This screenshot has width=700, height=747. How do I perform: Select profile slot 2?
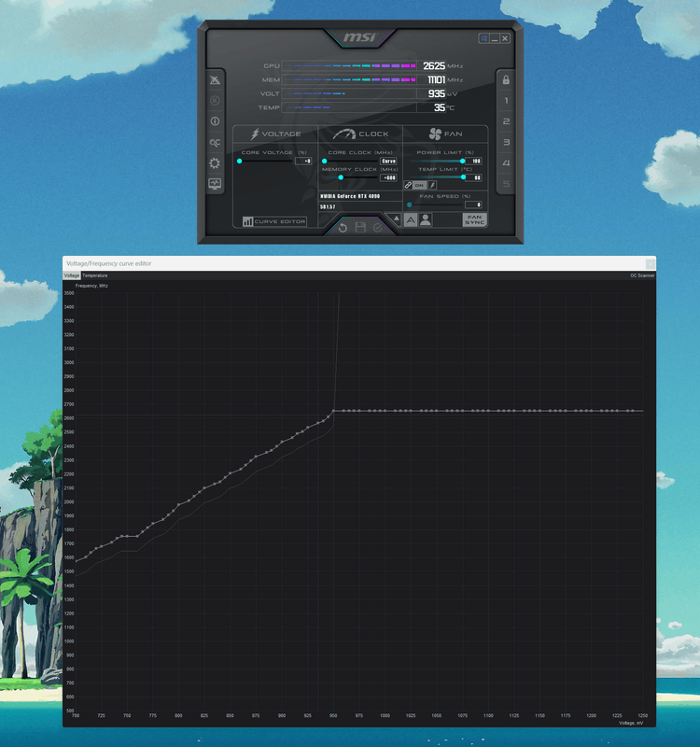pos(506,121)
